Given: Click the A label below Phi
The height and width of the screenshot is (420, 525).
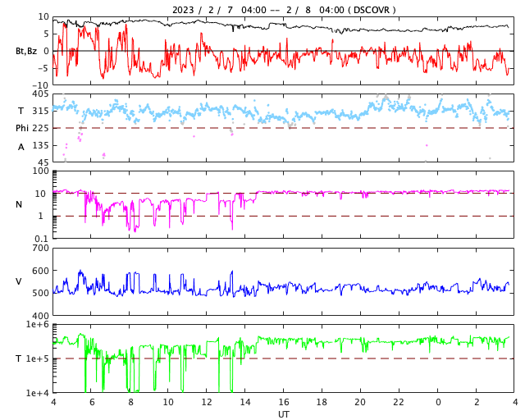Looking at the screenshot, I should point(21,147).
